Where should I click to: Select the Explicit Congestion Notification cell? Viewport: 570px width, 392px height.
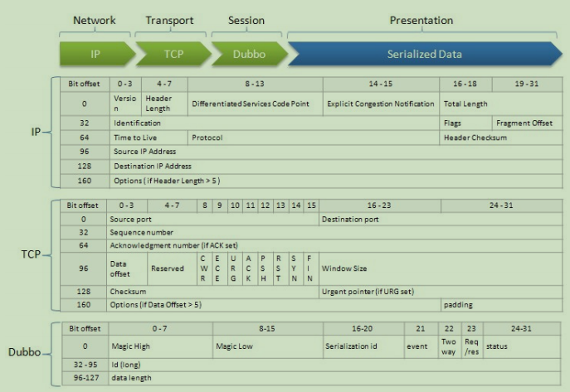(x=381, y=104)
